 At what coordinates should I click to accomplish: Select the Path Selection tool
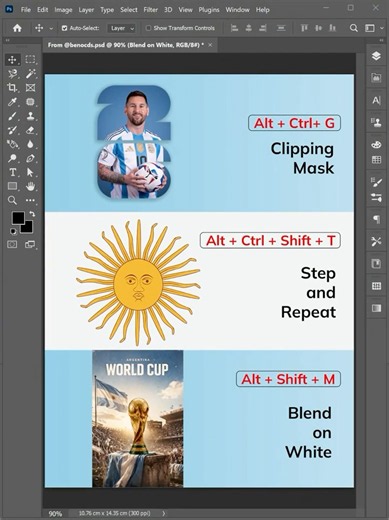[x=30, y=172]
